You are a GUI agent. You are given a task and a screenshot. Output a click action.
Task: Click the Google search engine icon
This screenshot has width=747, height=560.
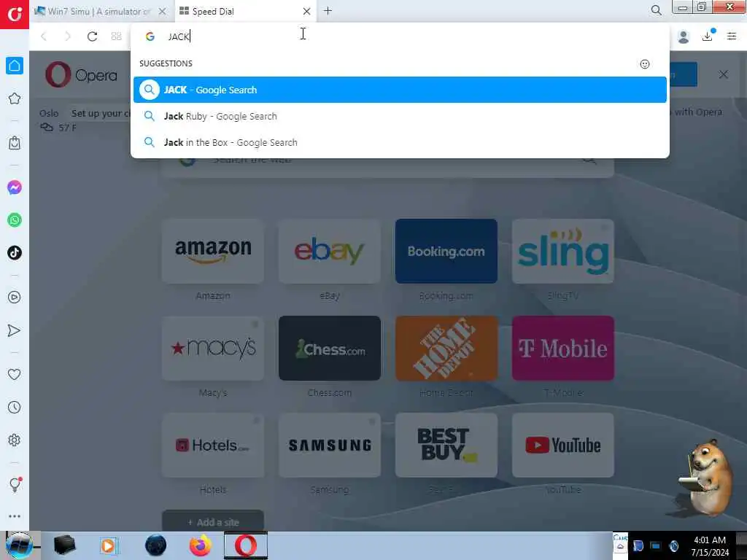pyautogui.click(x=150, y=36)
